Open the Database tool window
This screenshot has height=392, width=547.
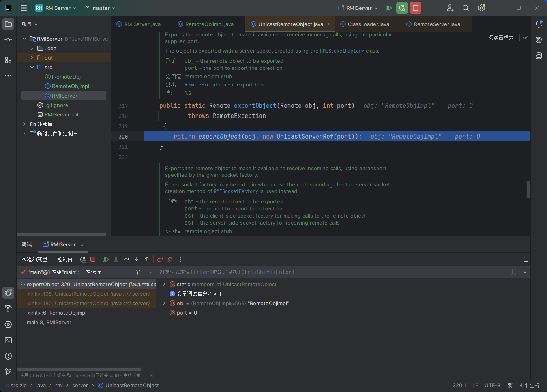click(x=539, y=56)
